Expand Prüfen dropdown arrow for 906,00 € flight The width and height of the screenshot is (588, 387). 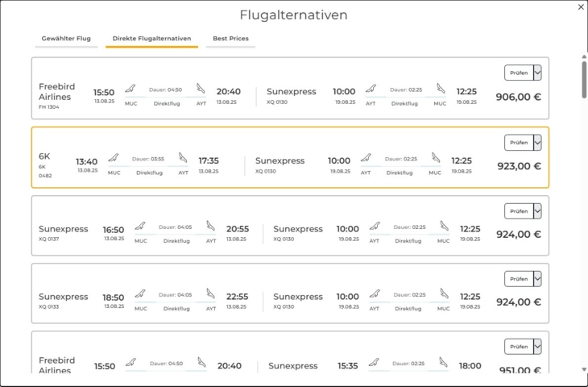pos(537,73)
